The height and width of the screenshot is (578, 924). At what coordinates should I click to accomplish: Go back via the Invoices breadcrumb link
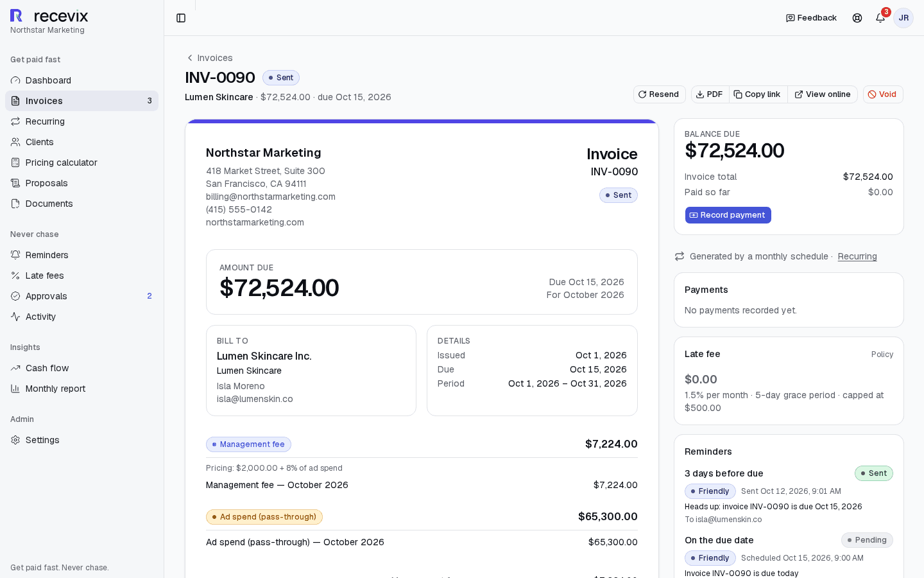(209, 58)
